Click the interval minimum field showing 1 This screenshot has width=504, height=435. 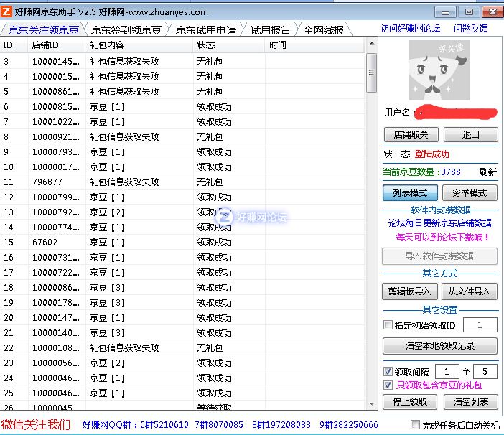(447, 372)
